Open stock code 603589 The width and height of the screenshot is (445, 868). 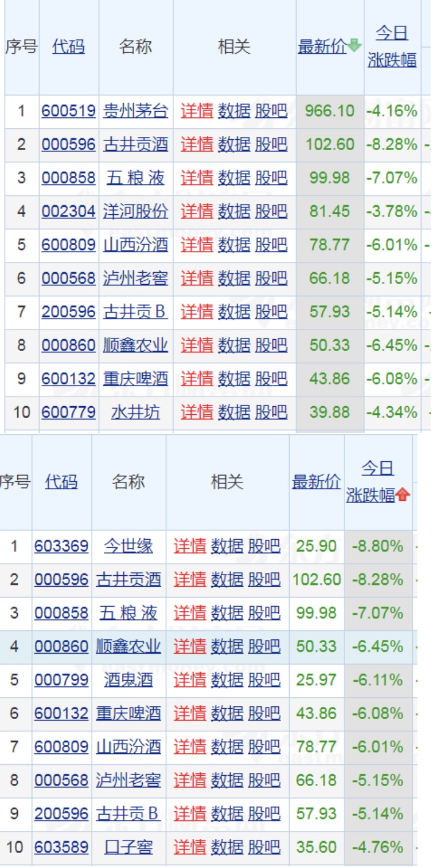[61, 847]
